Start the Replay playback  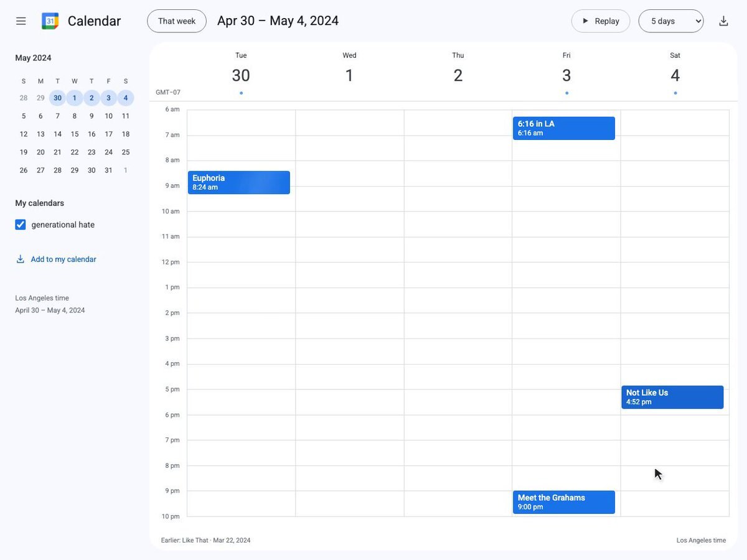[601, 21]
